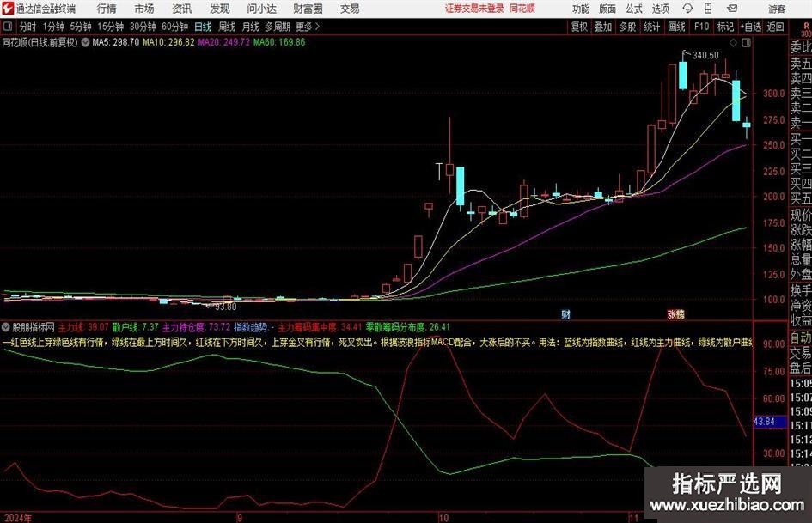Open the 行情 menu
This screenshot has width=812, height=523.
point(107,9)
